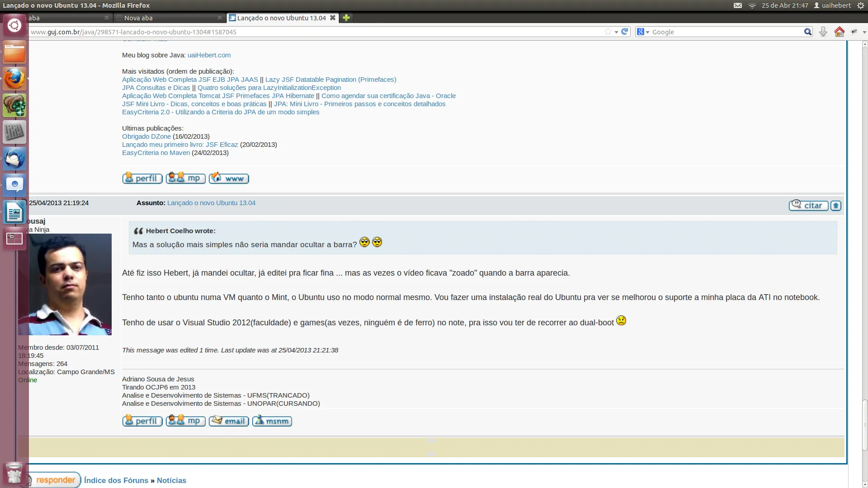
Task: Click the msnm messenger button
Action: coord(272,421)
